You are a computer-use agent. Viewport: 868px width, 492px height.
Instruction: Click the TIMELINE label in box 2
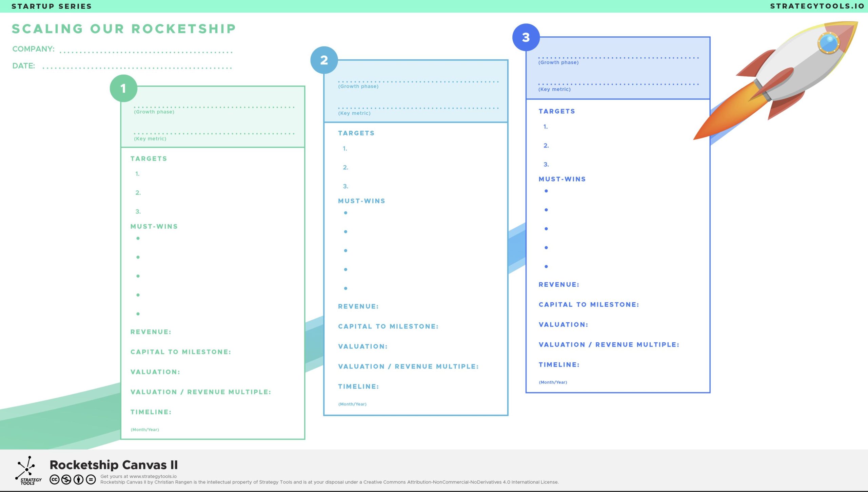tap(358, 386)
